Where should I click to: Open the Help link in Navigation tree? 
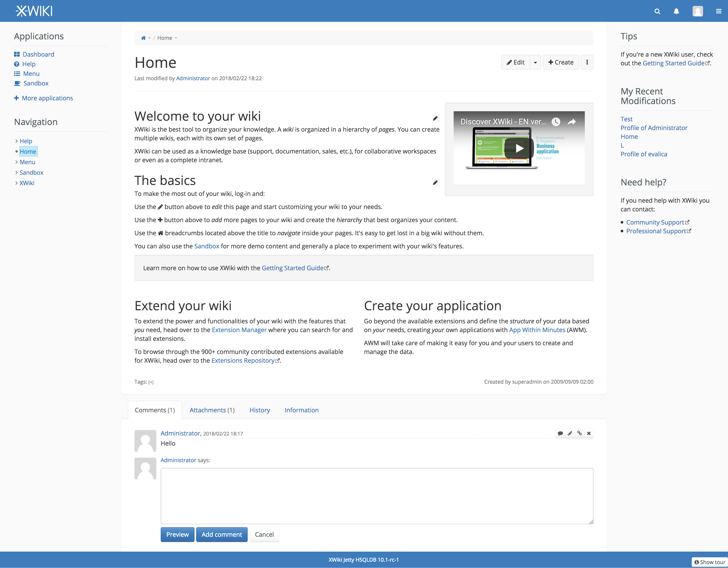click(x=26, y=141)
